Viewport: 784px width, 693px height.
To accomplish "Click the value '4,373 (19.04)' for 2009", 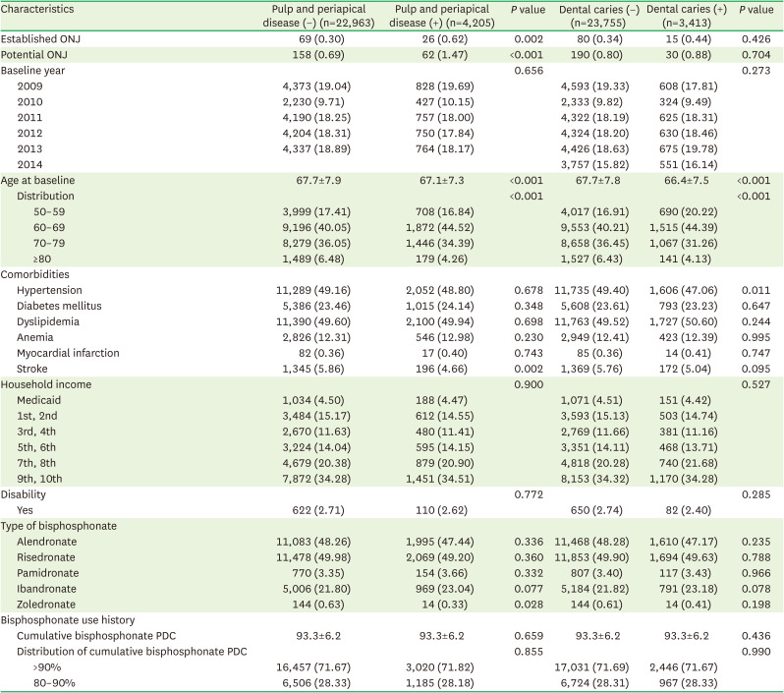I will (x=316, y=87).
